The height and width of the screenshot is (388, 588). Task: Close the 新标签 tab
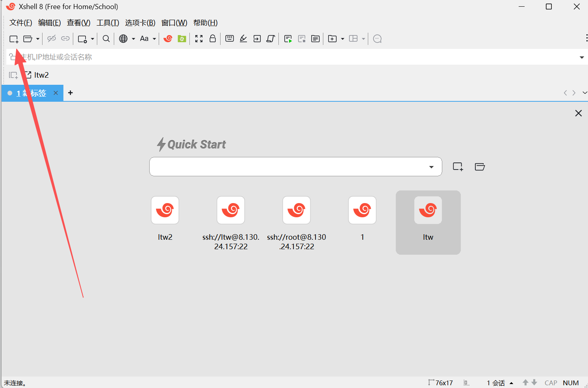pos(56,93)
